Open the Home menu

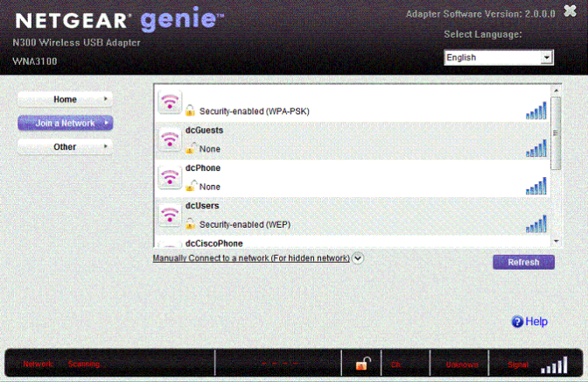[66, 100]
